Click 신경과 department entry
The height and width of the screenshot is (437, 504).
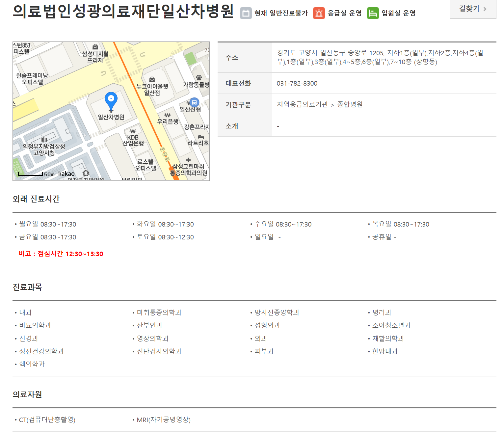(x=29, y=339)
